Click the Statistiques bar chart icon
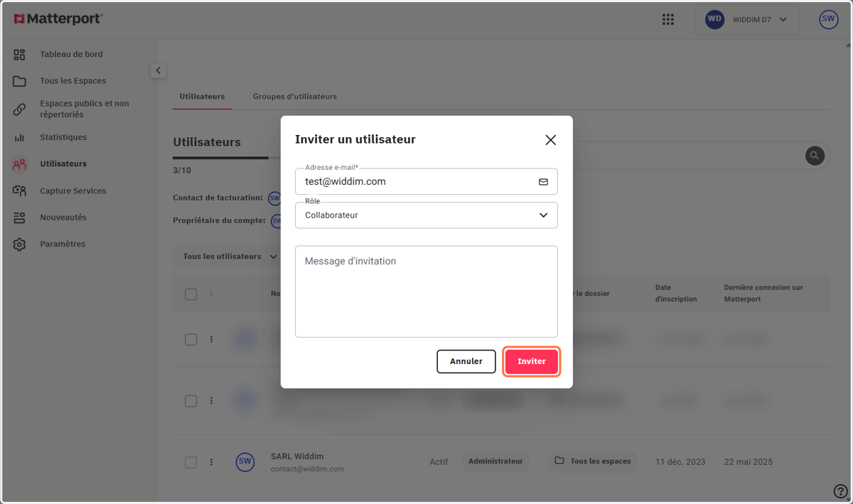The image size is (853, 504). [x=19, y=138]
